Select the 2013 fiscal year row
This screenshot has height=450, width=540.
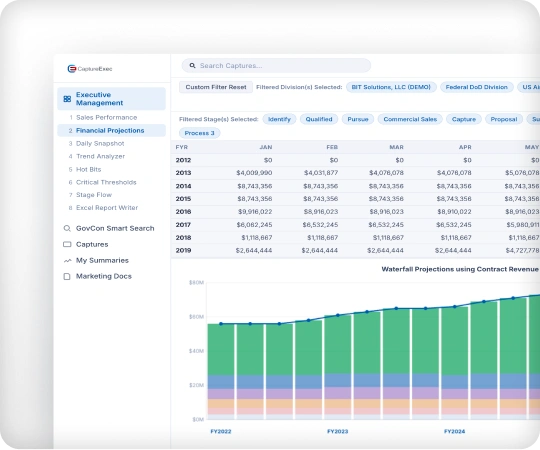pos(355,173)
